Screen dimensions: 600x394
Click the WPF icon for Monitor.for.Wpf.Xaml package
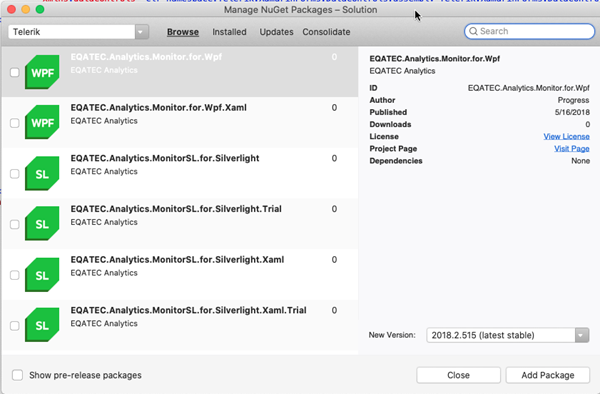[42, 122]
